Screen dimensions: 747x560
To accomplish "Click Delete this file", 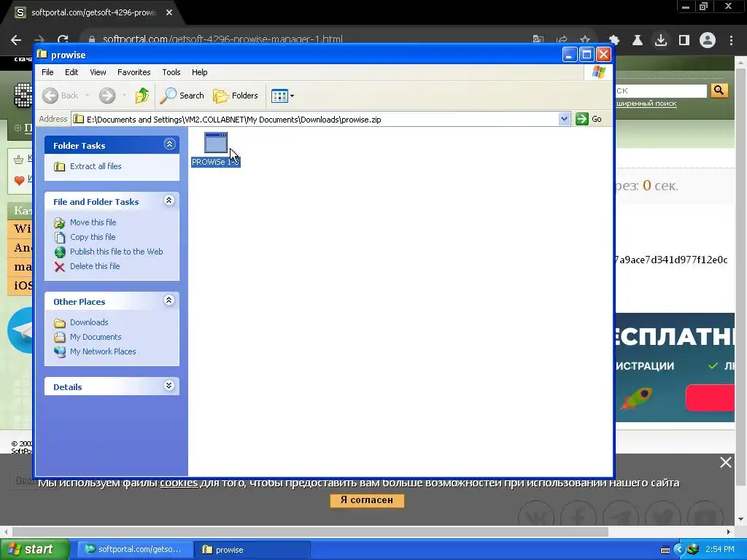I will pos(95,266).
